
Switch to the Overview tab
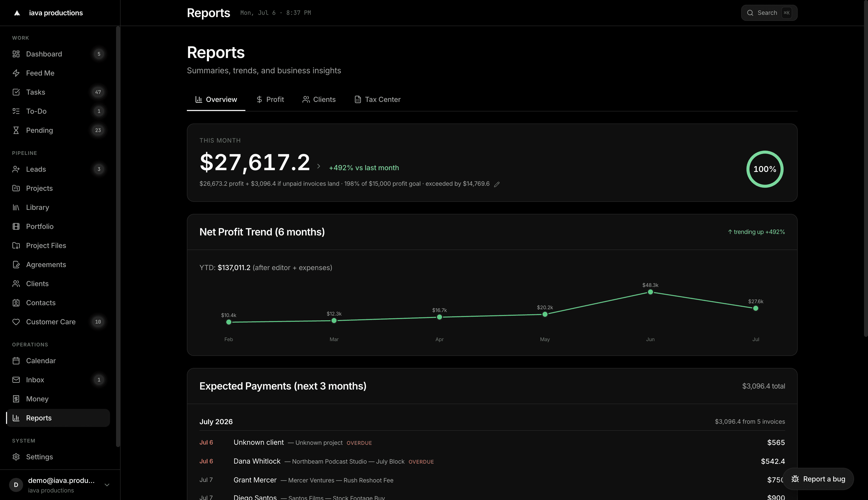(x=216, y=100)
